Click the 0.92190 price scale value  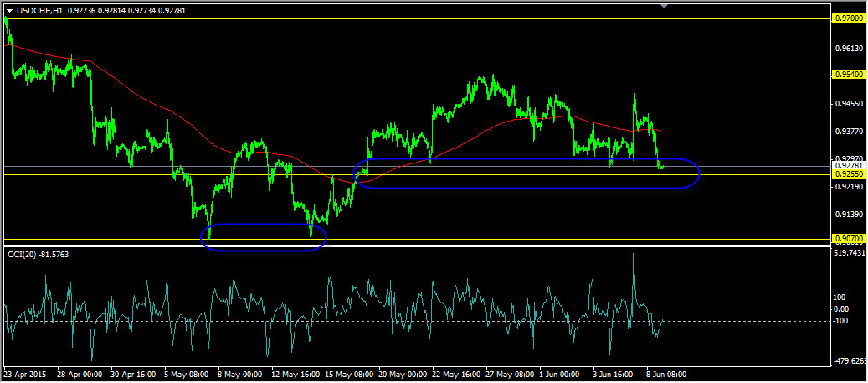click(849, 187)
